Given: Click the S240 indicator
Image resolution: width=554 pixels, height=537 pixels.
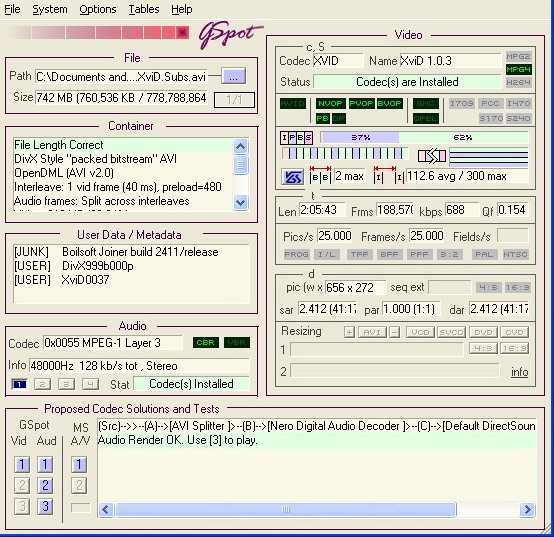Looking at the screenshot, I should pyautogui.click(x=518, y=118).
